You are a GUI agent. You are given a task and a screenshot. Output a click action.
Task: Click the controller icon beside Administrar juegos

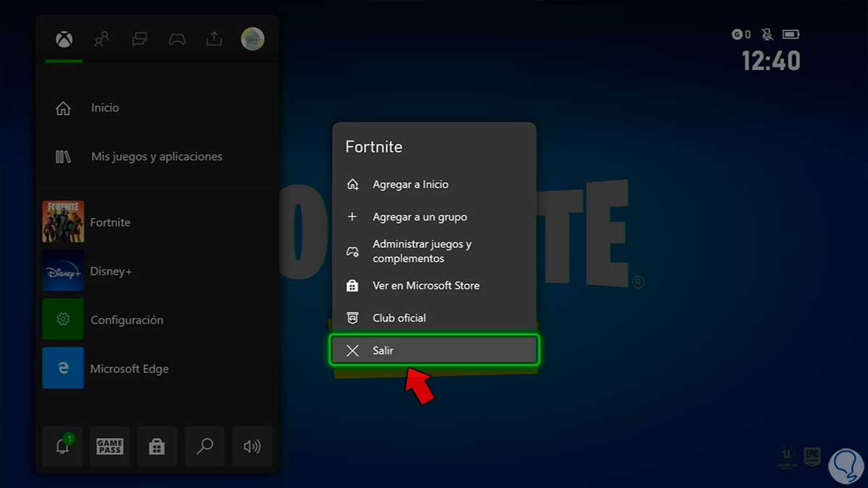[352, 252]
